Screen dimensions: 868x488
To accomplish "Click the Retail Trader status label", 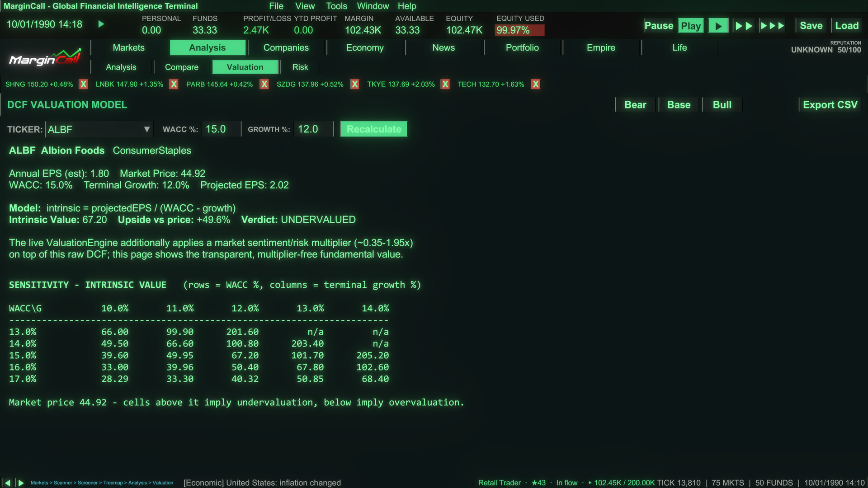I will 500,483.
